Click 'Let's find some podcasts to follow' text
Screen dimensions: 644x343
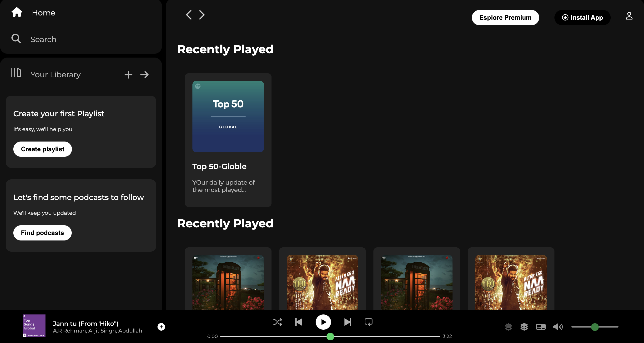coord(79,197)
